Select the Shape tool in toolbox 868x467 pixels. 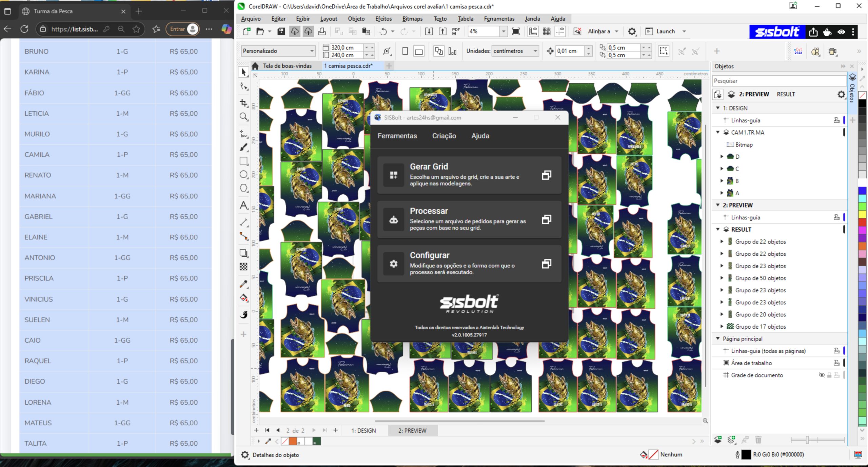click(243, 86)
